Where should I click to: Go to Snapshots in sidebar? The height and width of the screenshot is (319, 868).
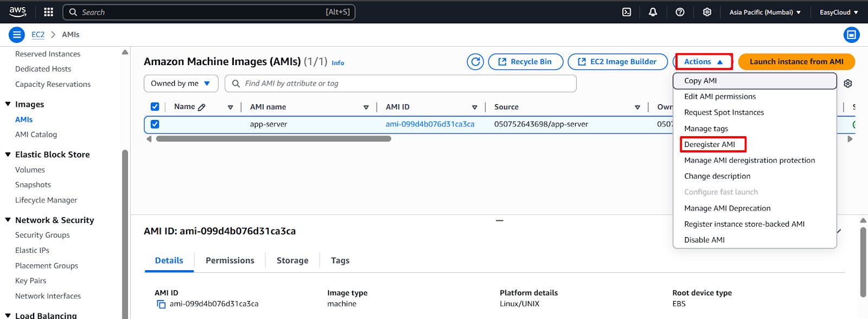33,185
